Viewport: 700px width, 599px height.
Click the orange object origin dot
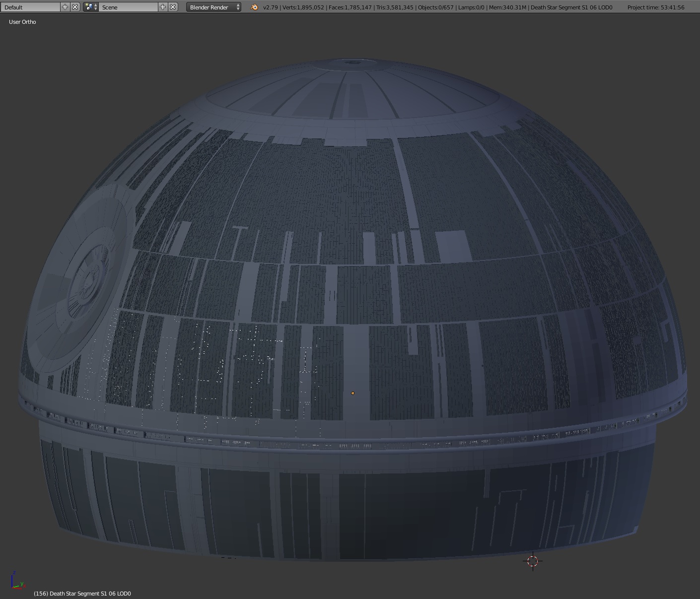353,393
